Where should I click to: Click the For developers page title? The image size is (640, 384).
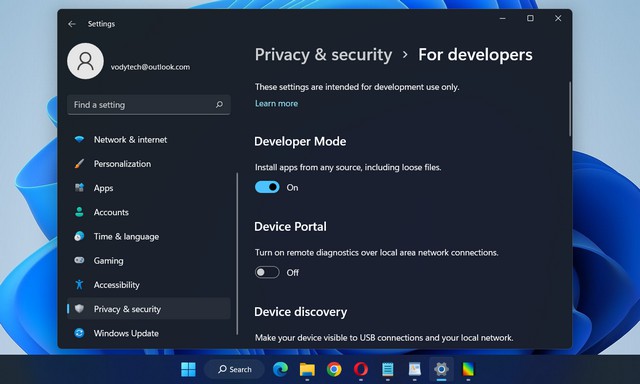click(x=475, y=55)
